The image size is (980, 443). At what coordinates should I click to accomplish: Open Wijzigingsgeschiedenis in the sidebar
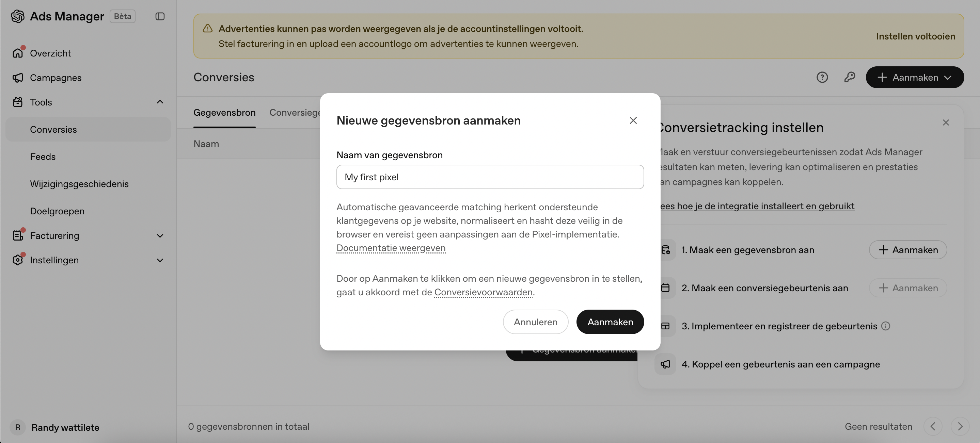88,184
